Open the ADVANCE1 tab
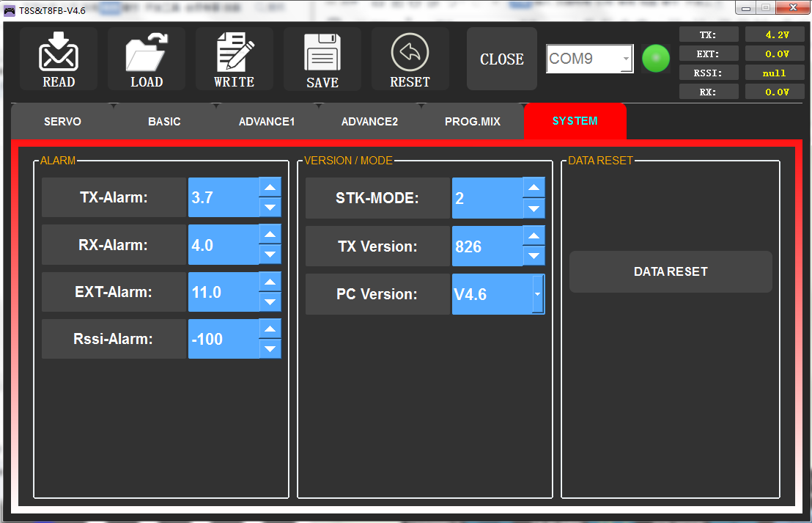The width and height of the screenshot is (812, 523). tap(266, 121)
